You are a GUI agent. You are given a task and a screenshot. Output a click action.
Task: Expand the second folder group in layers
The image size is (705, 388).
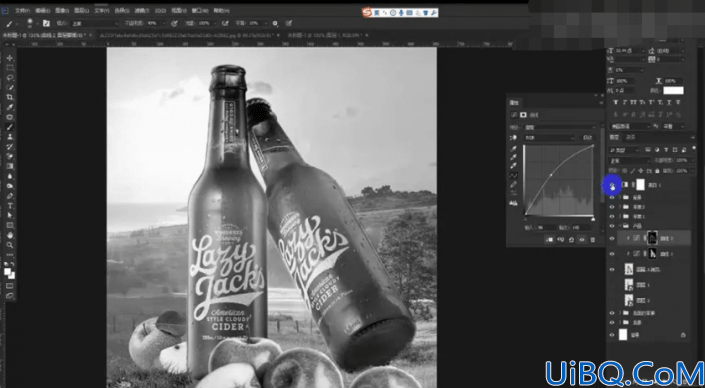[620, 207]
